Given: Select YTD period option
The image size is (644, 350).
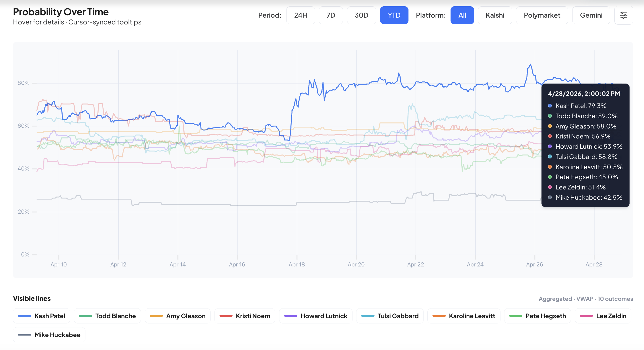Looking at the screenshot, I should pyautogui.click(x=394, y=15).
